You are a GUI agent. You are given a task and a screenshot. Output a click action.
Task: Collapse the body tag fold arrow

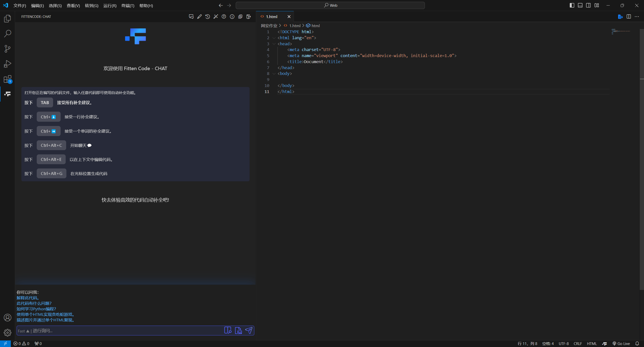click(274, 74)
